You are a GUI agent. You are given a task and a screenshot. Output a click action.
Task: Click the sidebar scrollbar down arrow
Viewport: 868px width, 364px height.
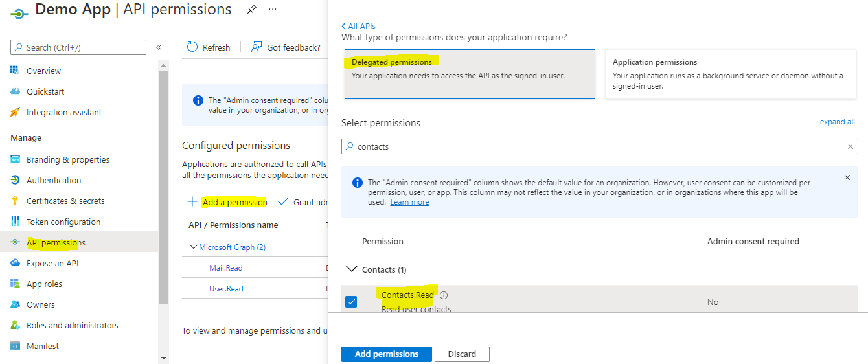pyautogui.click(x=163, y=358)
